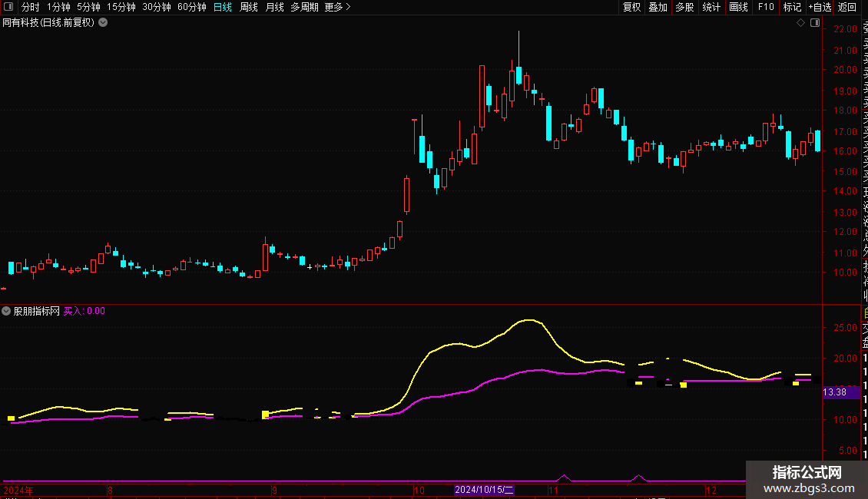This screenshot has height=499, width=868.
Task: Click the month 10 marker on time axis
Action: tap(419, 490)
